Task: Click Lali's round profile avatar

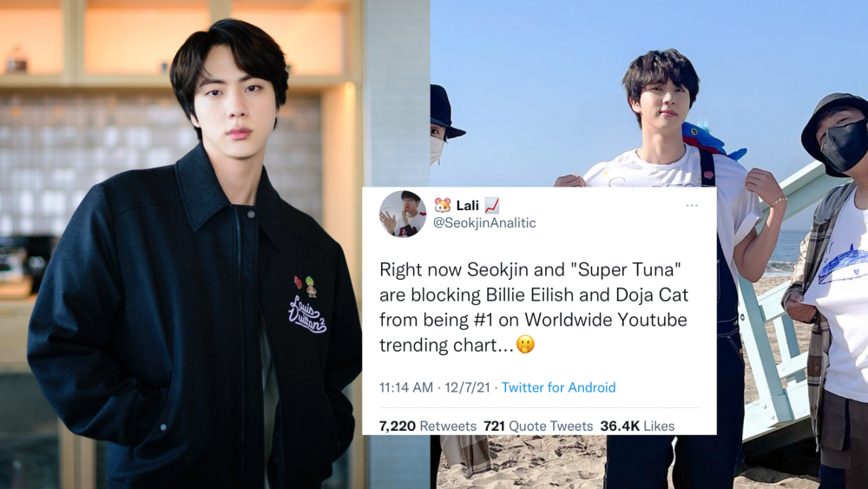Action: pos(403,214)
